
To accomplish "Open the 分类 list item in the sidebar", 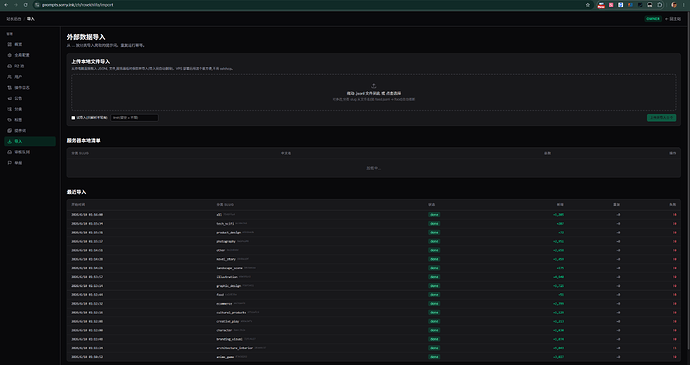I will (x=29, y=109).
